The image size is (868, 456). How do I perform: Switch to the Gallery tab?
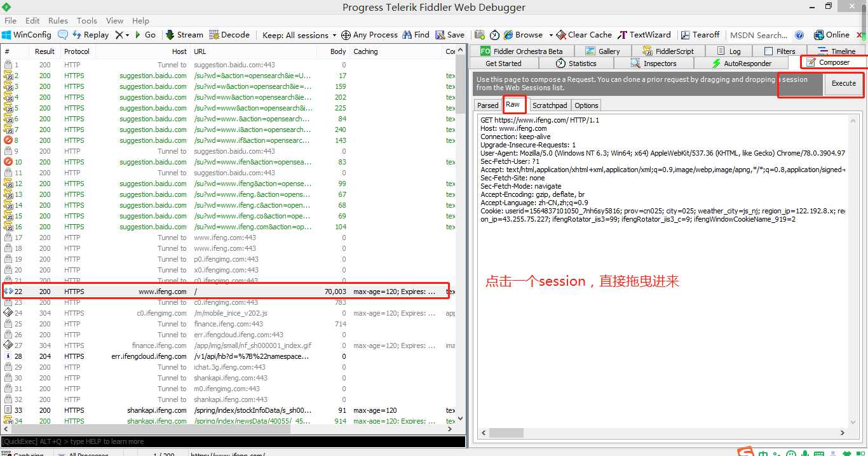click(x=602, y=51)
